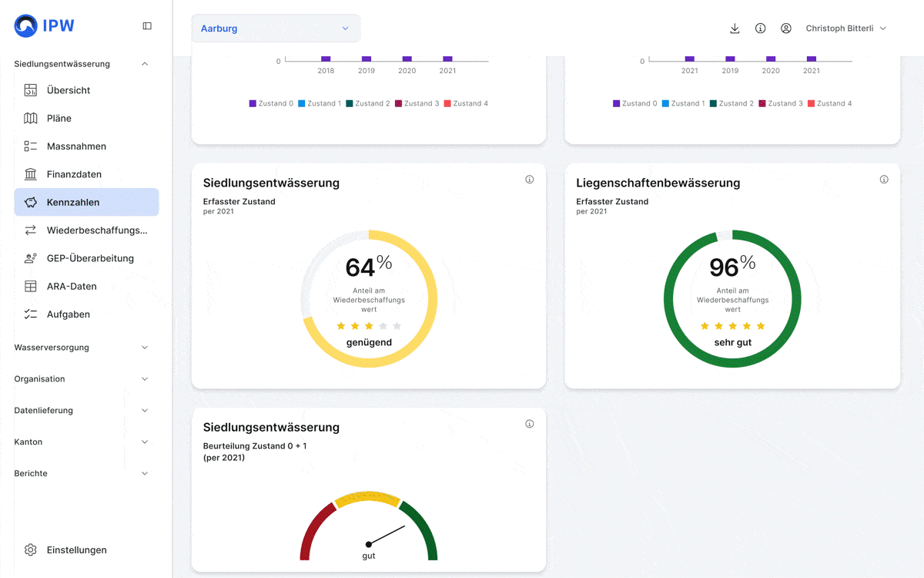924x578 pixels.
Task: Open the Aarburg municipality dropdown
Action: [x=275, y=29]
